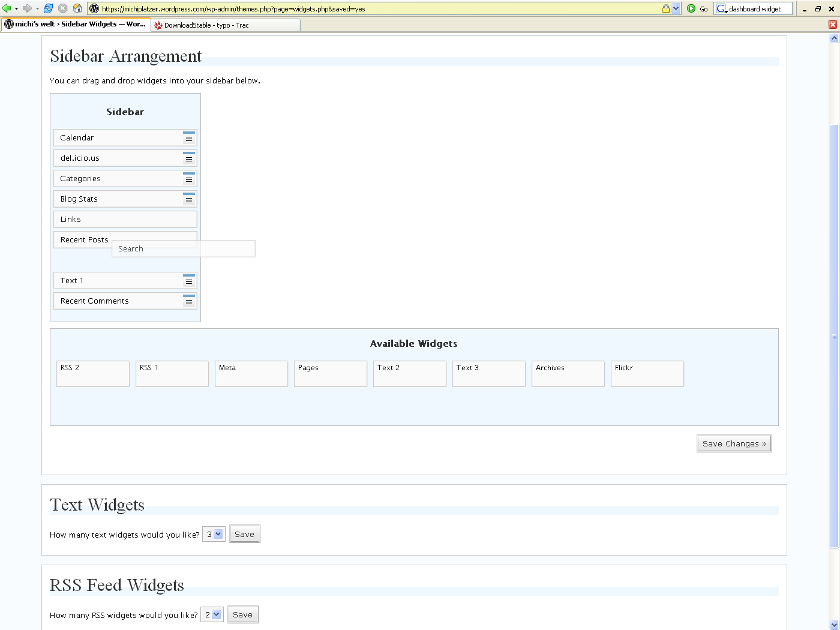Image resolution: width=840 pixels, height=630 pixels.
Task: Open the Google search engine selector
Action: point(721,8)
